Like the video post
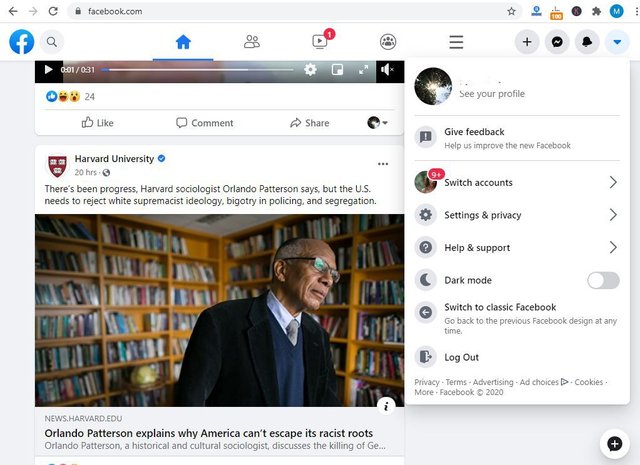The height and width of the screenshot is (465, 640). 98,122
